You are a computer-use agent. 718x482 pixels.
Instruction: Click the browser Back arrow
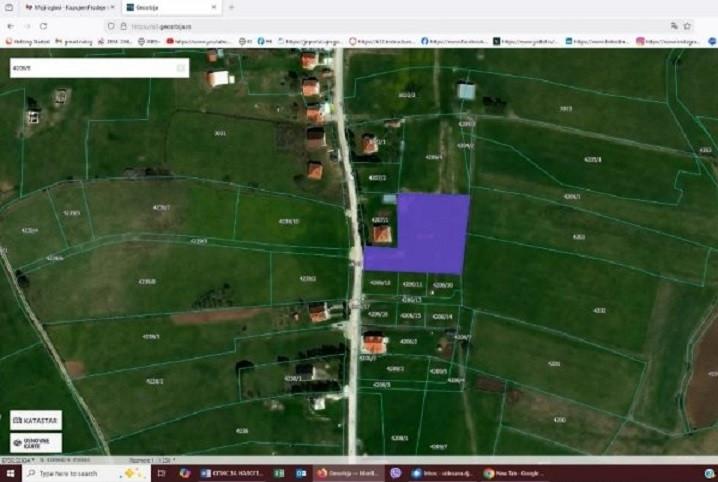click(x=12, y=25)
